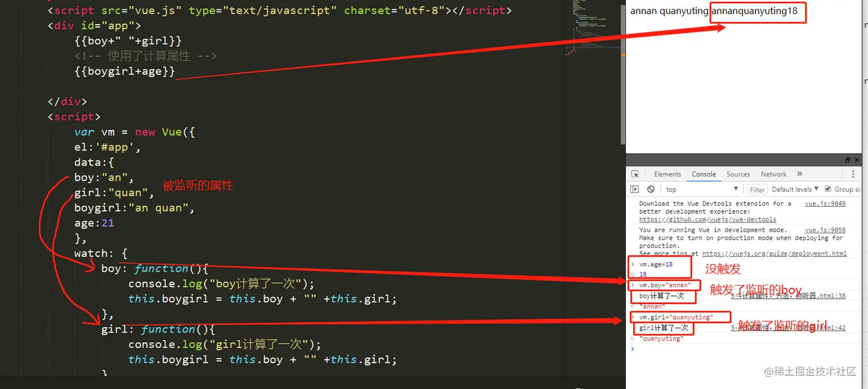This screenshot has height=389, width=868.
Task: Click the line var vm = new Vue({
Action: (135, 132)
